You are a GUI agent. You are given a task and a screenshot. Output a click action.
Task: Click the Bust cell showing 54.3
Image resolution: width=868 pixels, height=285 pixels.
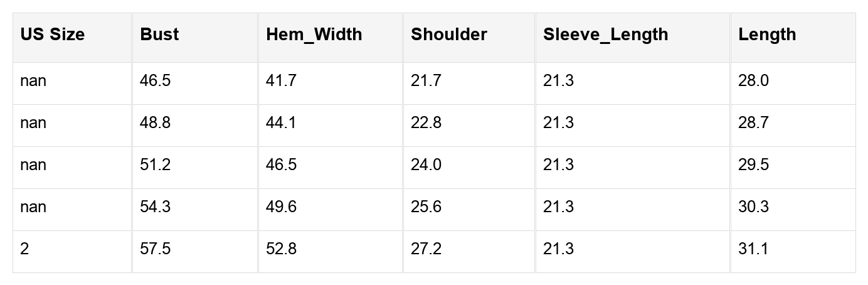click(155, 207)
